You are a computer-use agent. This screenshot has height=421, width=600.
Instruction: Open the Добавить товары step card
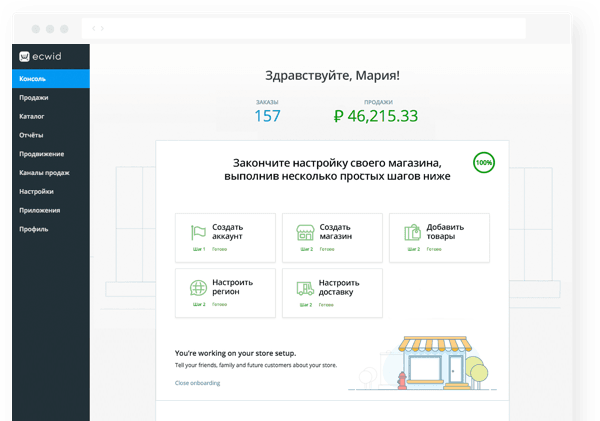439,238
